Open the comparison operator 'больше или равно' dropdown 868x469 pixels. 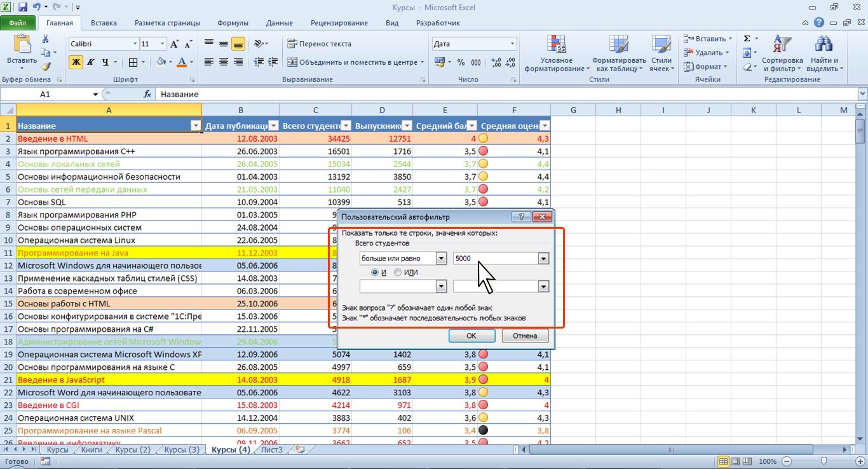point(441,259)
